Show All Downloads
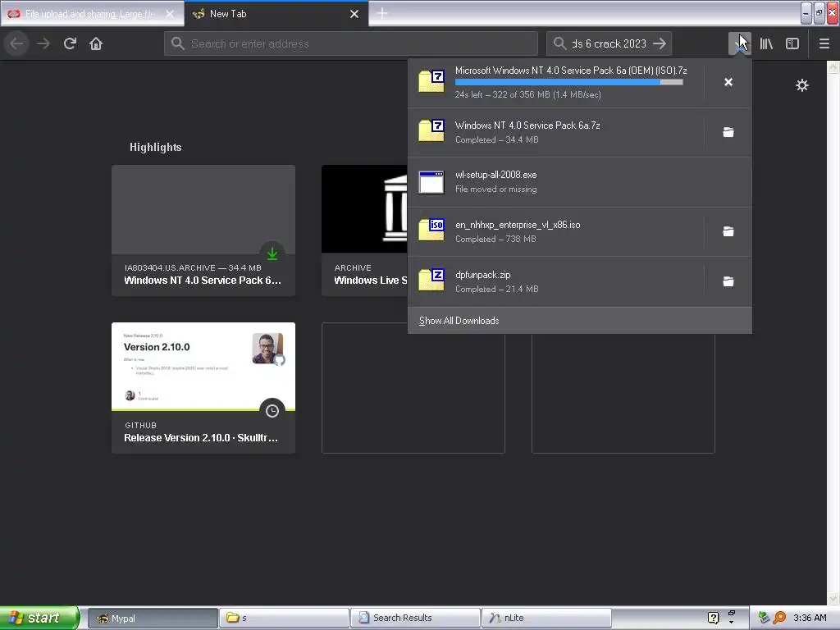The height and width of the screenshot is (630, 840). (580, 321)
